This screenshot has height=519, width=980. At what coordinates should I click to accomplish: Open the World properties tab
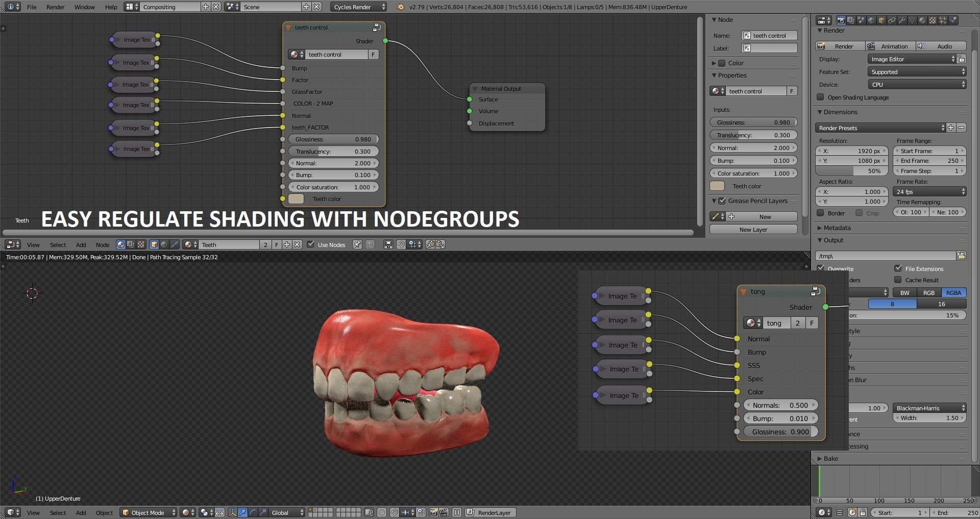871,20
